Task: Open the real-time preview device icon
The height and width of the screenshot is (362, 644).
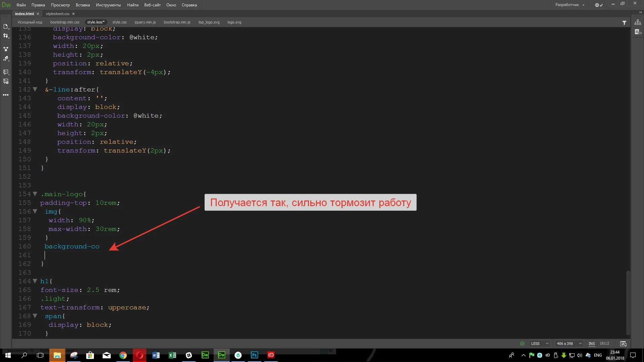Action: [623, 344]
